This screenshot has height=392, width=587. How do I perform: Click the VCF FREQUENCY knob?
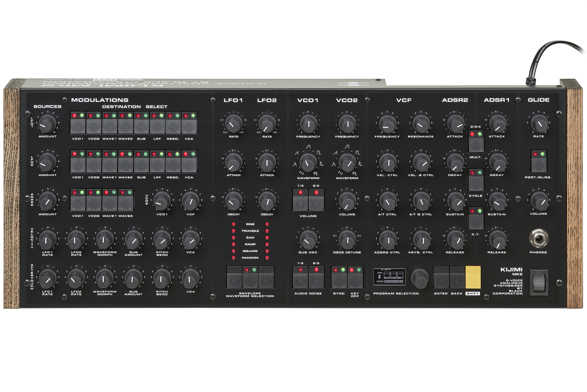click(x=387, y=124)
